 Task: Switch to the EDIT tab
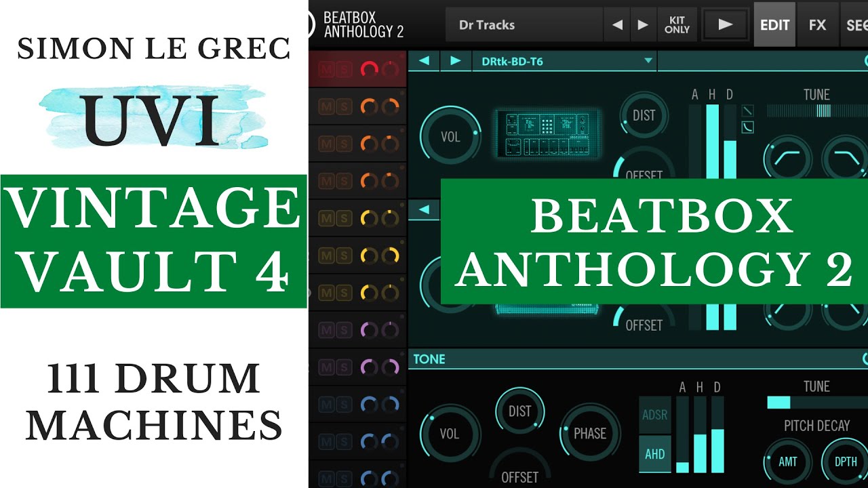[774, 25]
